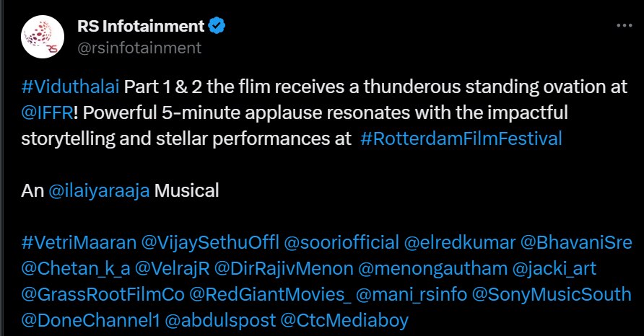Click the blue verified badge icon
This screenshot has width=644, height=336.
click(x=217, y=27)
